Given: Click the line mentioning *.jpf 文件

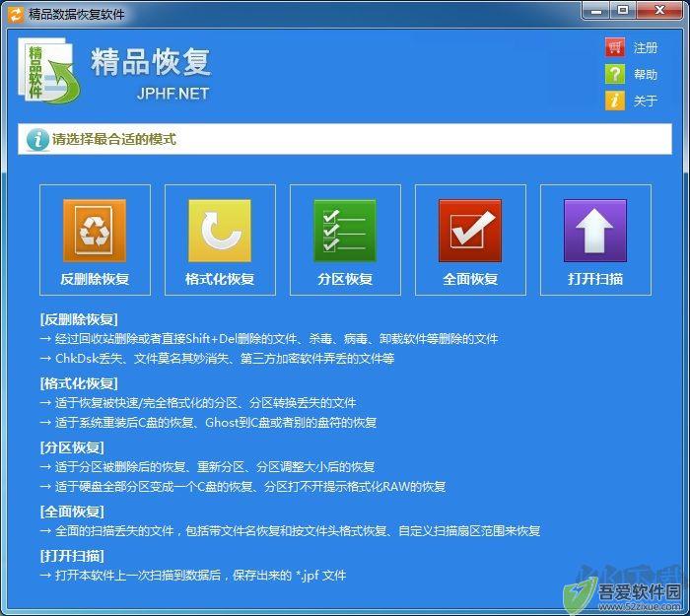Looking at the screenshot, I should pyautogui.click(x=193, y=575).
